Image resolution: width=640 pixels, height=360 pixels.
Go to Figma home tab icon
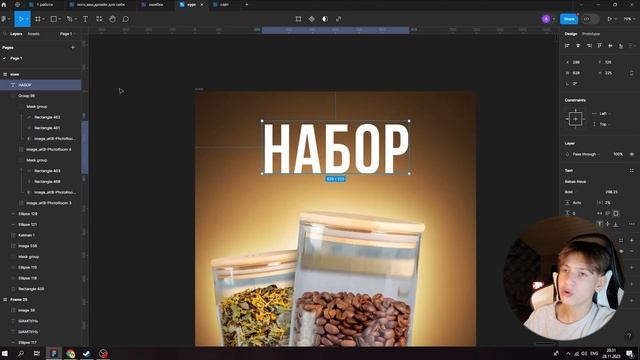[x=4, y=4]
